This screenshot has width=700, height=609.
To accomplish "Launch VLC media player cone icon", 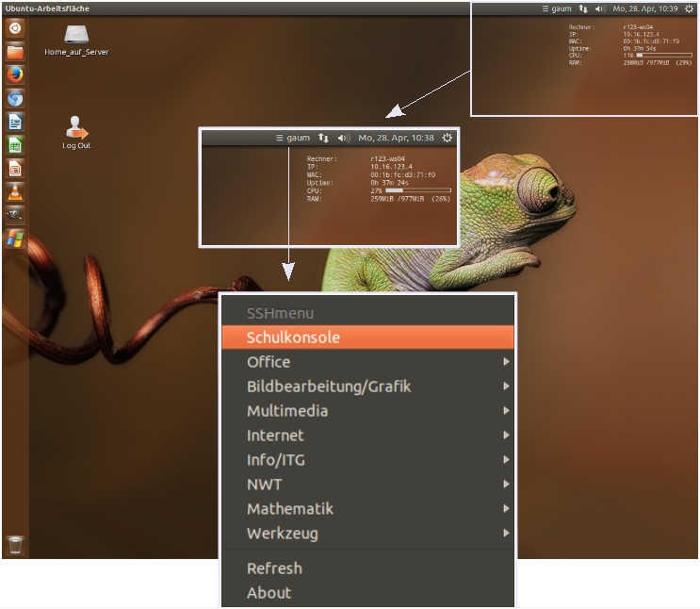I will click(x=15, y=192).
